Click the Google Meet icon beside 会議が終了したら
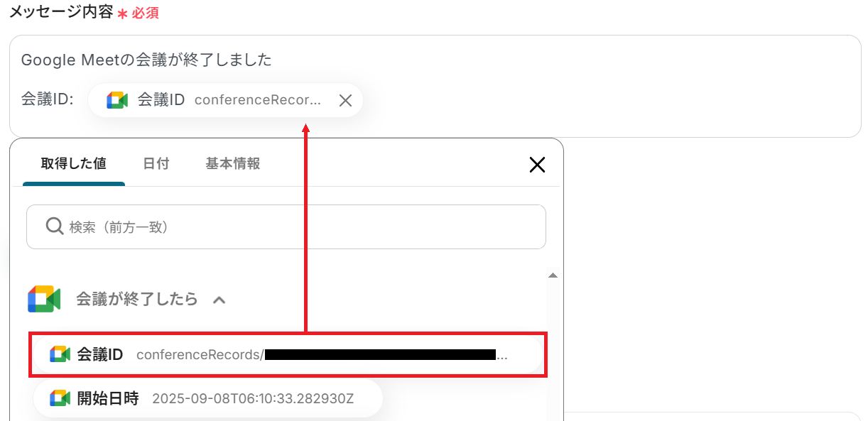Image resolution: width=868 pixels, height=421 pixels. (44, 299)
